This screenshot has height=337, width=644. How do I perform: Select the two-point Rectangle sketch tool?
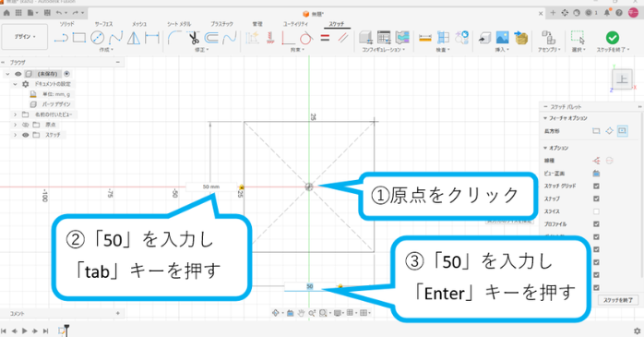[x=78, y=38]
